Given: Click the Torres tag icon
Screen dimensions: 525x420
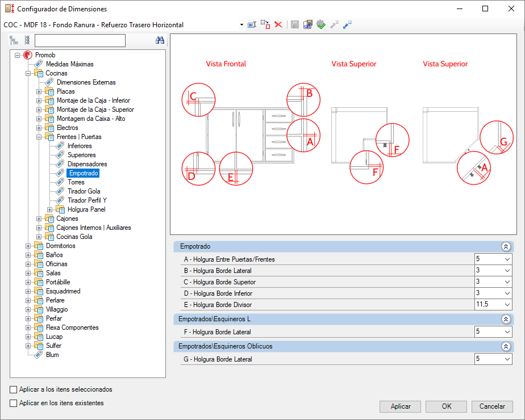Looking at the screenshot, I should click(60, 182).
